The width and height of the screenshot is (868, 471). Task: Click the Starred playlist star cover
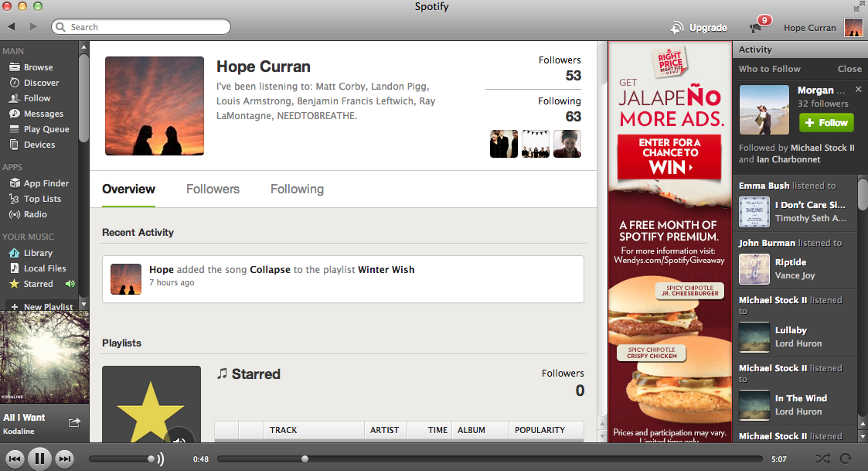click(x=151, y=404)
